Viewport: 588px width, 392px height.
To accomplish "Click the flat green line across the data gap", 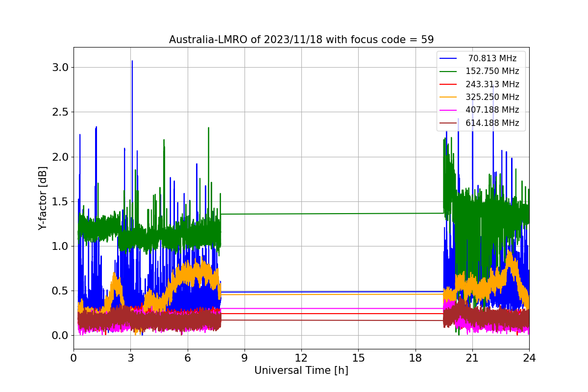I will click(x=332, y=214).
